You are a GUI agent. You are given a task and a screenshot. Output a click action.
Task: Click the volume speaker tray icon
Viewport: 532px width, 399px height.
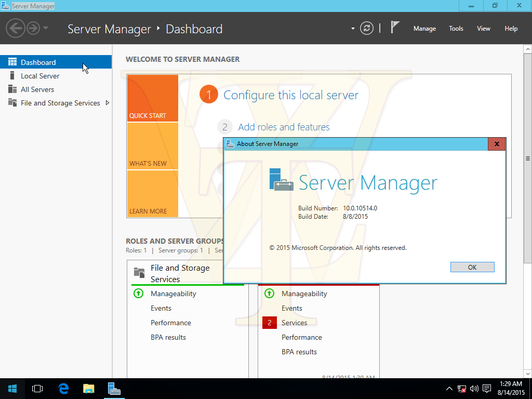pyautogui.click(x=474, y=389)
